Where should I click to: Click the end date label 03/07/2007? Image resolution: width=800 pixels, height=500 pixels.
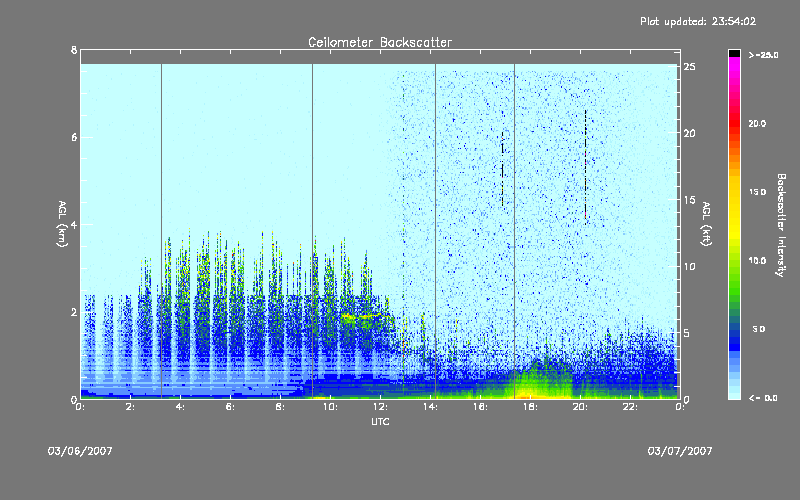point(680,451)
